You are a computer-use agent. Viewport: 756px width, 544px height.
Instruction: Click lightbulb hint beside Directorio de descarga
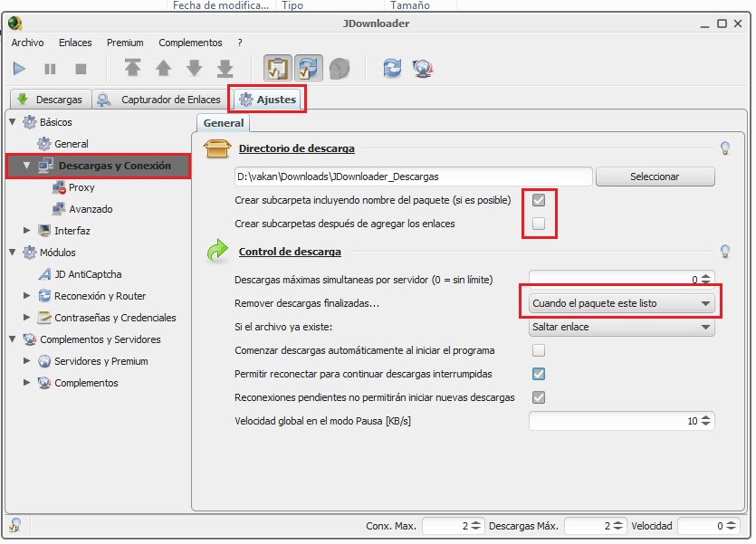(x=724, y=148)
